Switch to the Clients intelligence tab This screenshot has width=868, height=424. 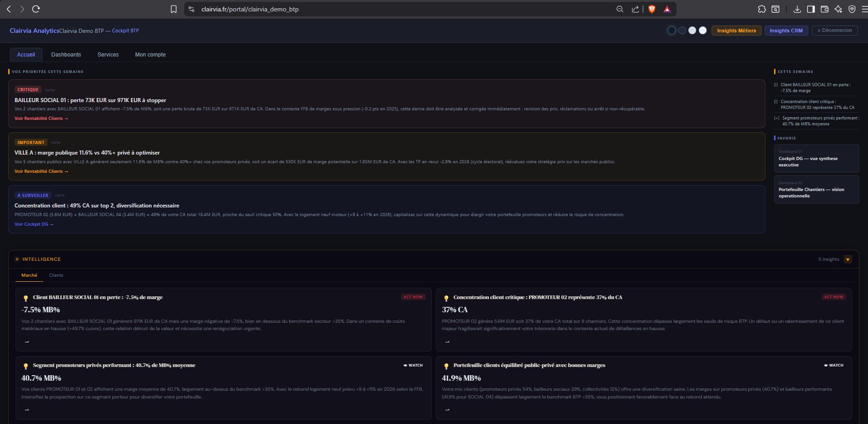point(56,275)
